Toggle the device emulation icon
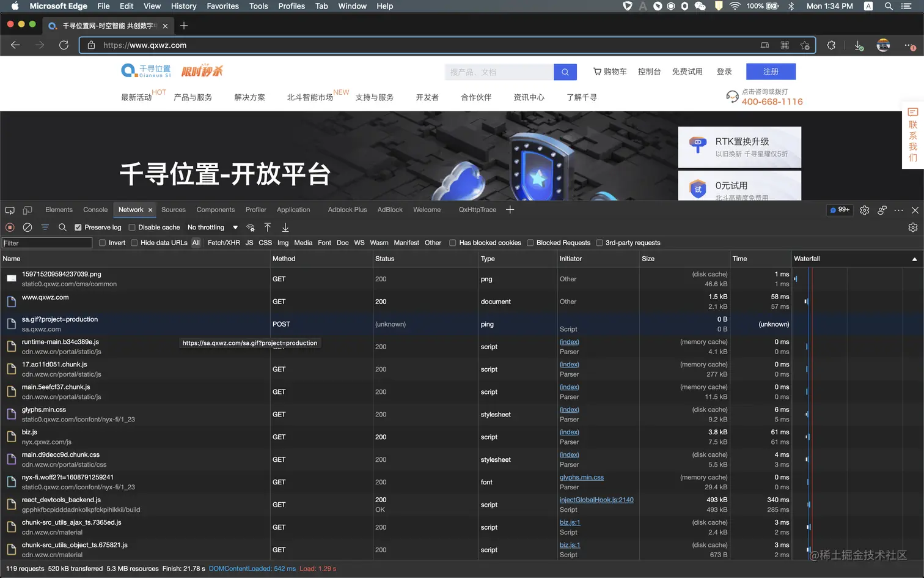Image resolution: width=924 pixels, height=578 pixels. pos(28,210)
